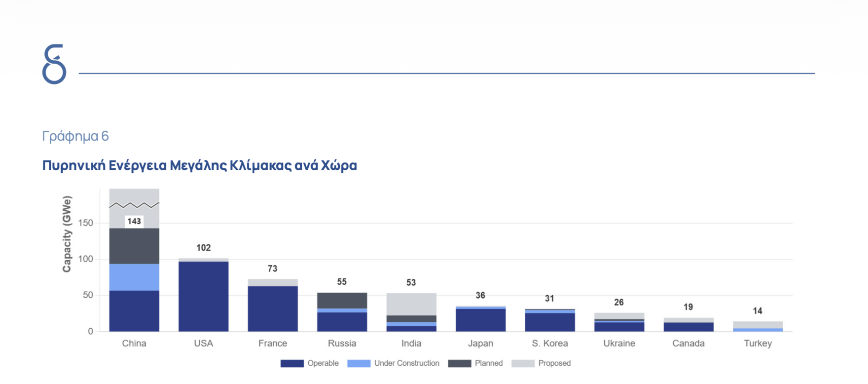The height and width of the screenshot is (384, 868).
Task: Select the USA operable bar
Action: (203, 296)
